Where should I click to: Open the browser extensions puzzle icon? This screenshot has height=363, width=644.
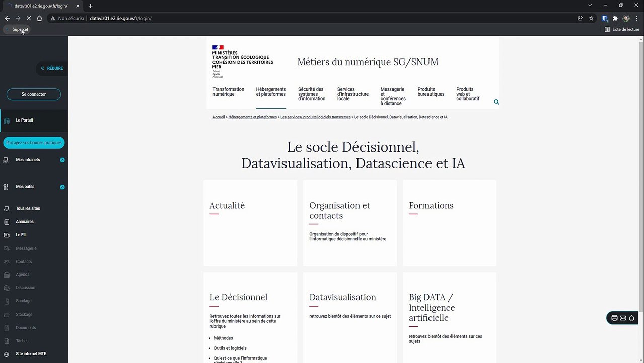pos(615,18)
